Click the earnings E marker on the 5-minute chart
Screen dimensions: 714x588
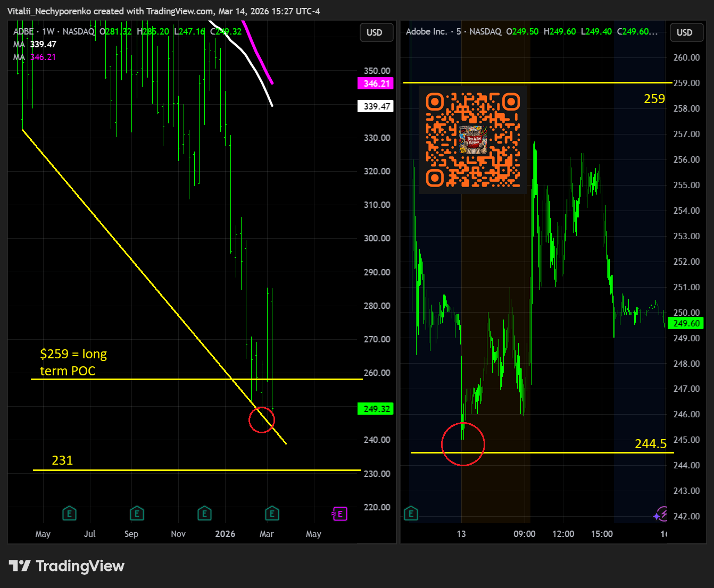pos(411,514)
